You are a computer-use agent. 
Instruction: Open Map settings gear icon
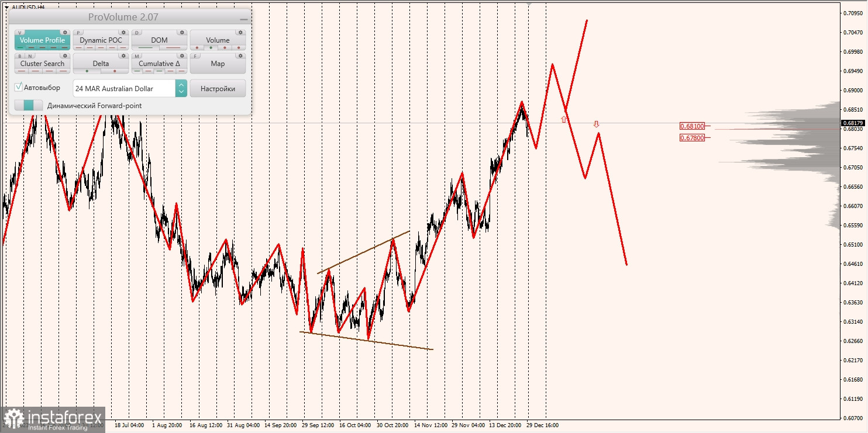point(240,56)
